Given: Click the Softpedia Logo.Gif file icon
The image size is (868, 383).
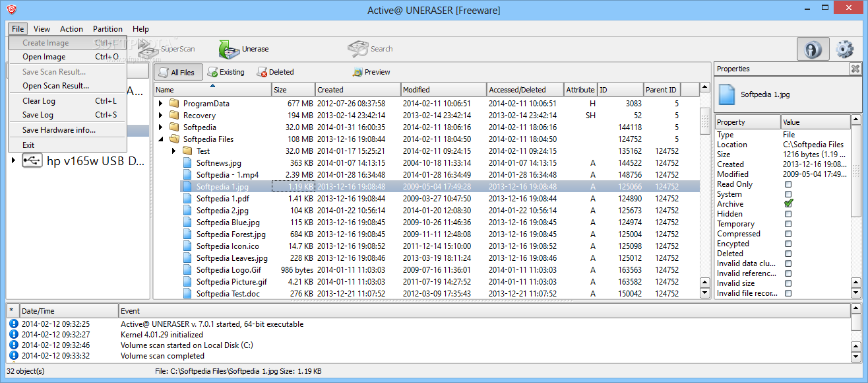Looking at the screenshot, I should click(x=187, y=269).
